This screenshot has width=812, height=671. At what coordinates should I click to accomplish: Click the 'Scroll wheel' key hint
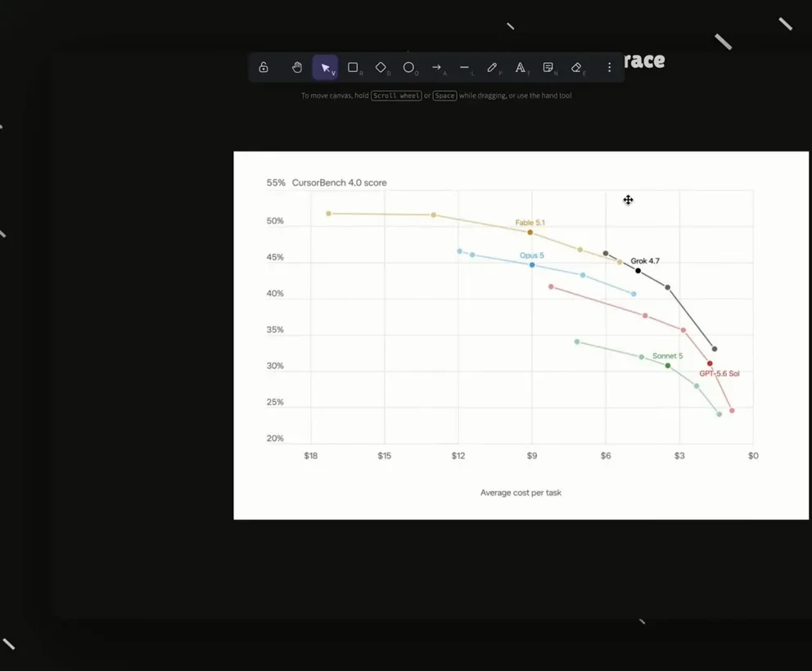[x=396, y=96]
